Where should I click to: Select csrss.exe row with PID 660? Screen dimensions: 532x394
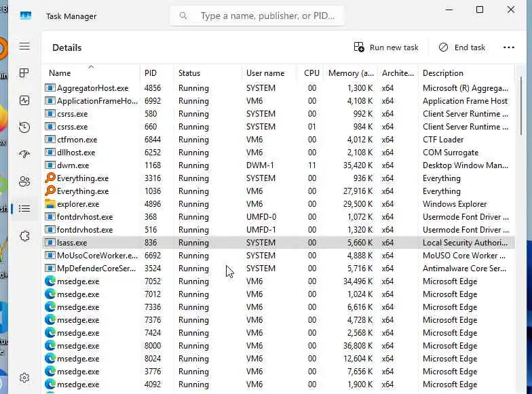tap(278, 126)
